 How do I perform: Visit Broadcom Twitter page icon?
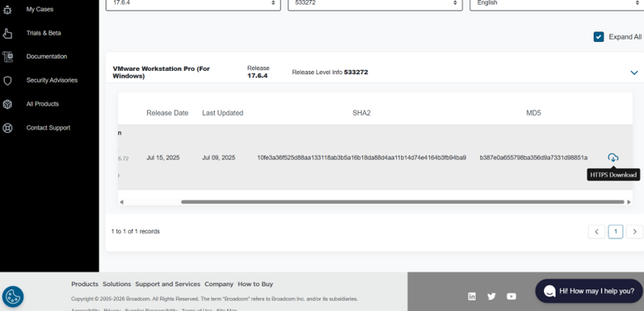click(x=491, y=296)
